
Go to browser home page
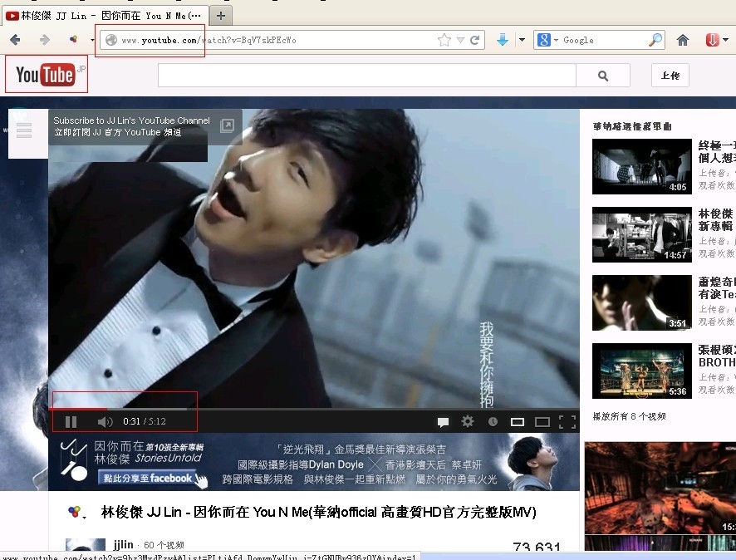pos(683,40)
